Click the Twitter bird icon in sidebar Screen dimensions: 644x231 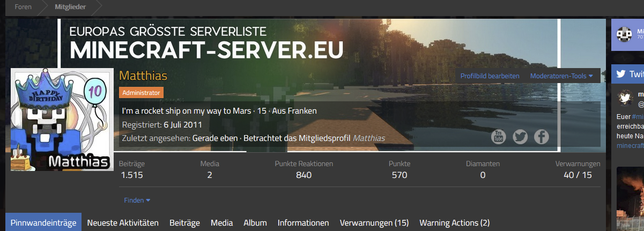(x=621, y=74)
